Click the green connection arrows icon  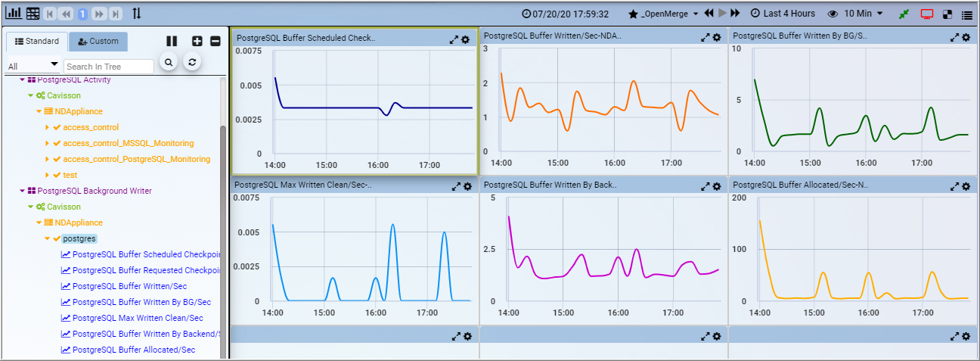pos(904,14)
